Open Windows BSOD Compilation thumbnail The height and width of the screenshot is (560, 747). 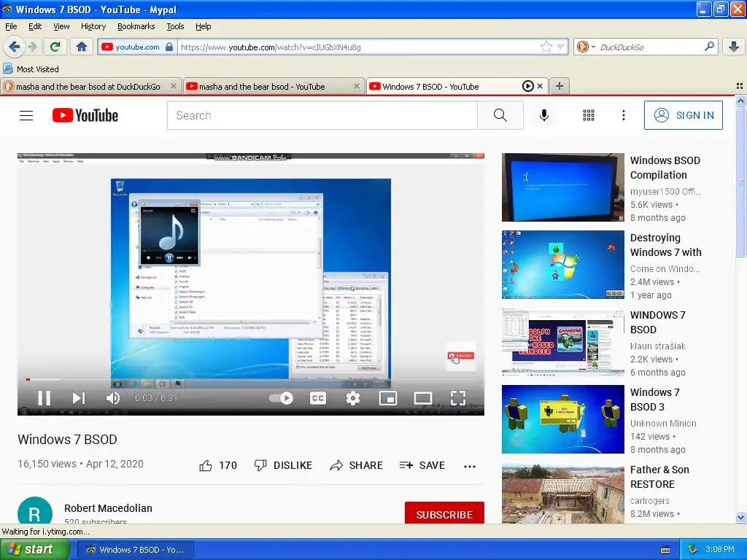pyautogui.click(x=562, y=187)
